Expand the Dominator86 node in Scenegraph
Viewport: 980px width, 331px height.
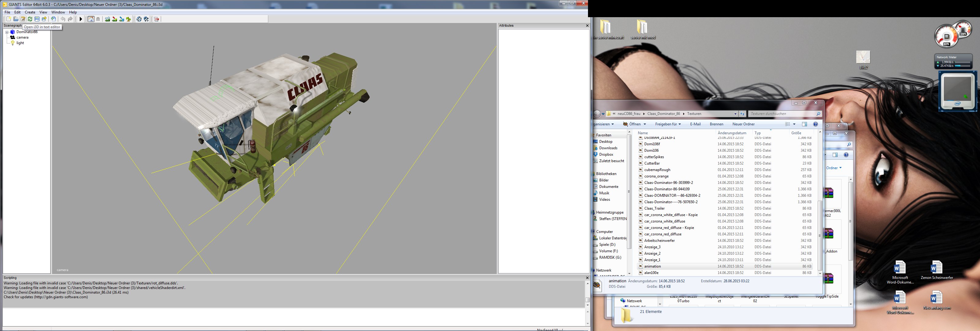[7, 32]
